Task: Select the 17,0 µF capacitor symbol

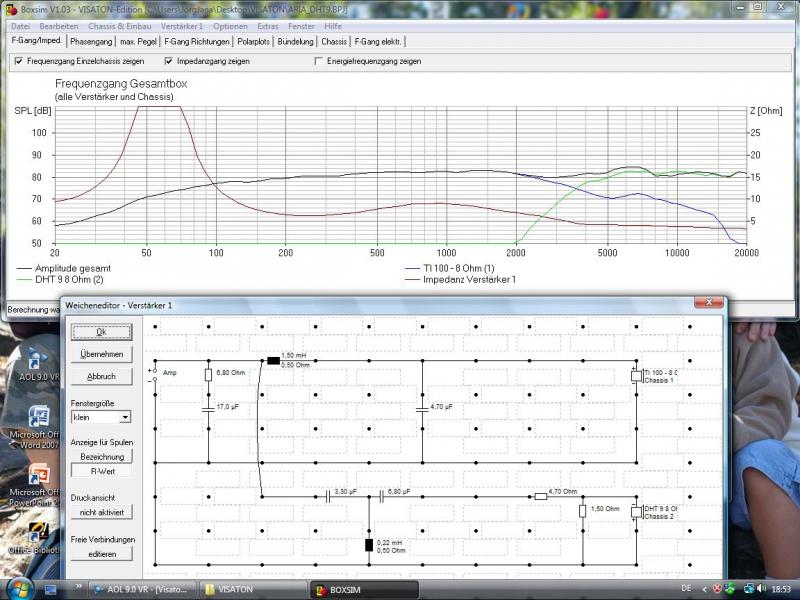Action: coord(208,408)
